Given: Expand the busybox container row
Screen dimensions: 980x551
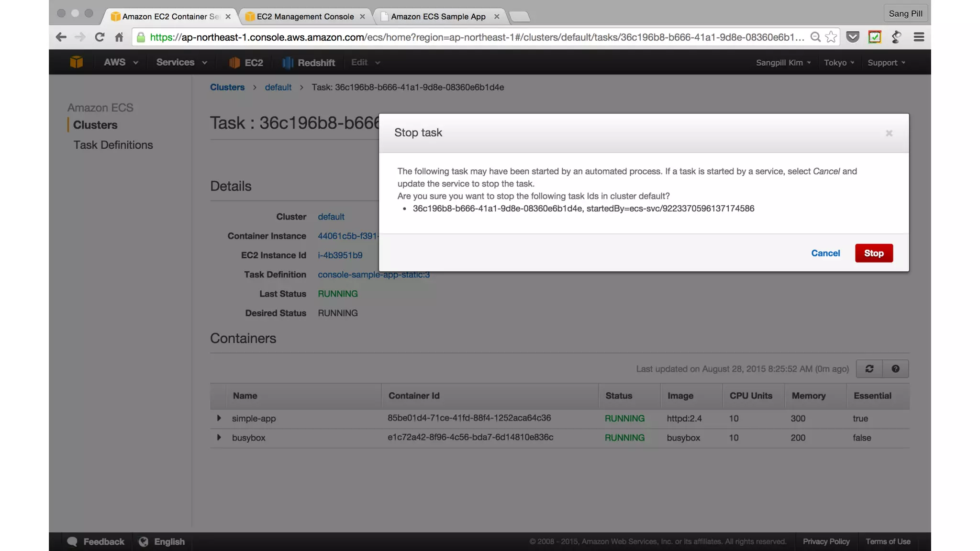Looking at the screenshot, I should [x=219, y=437].
